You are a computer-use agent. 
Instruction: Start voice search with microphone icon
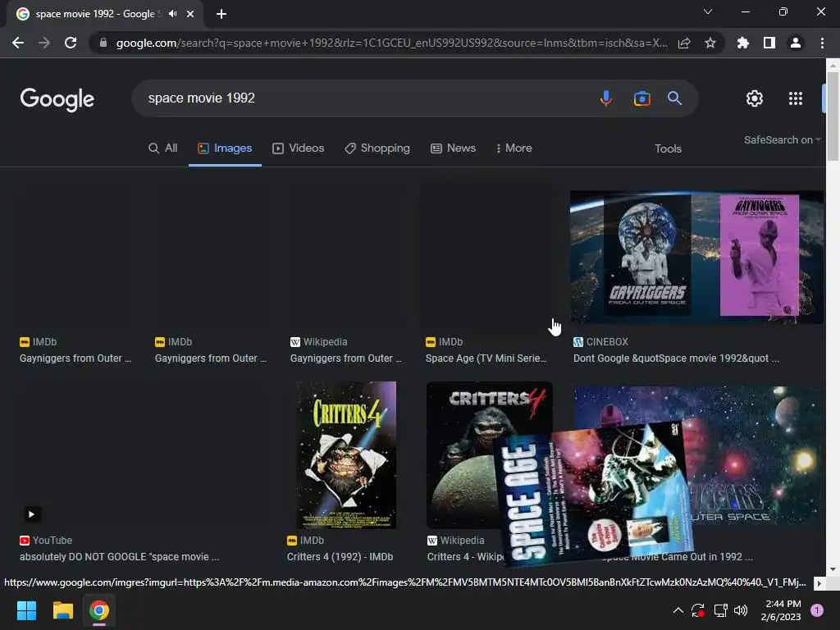pyautogui.click(x=606, y=98)
